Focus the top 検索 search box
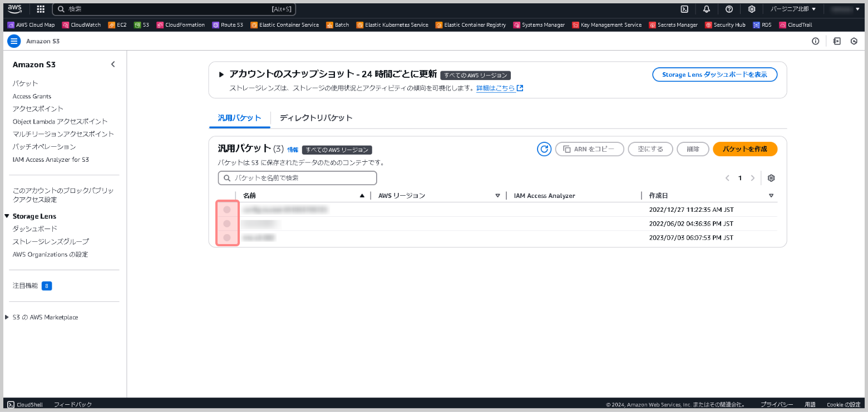This screenshot has height=412, width=868. point(174,9)
